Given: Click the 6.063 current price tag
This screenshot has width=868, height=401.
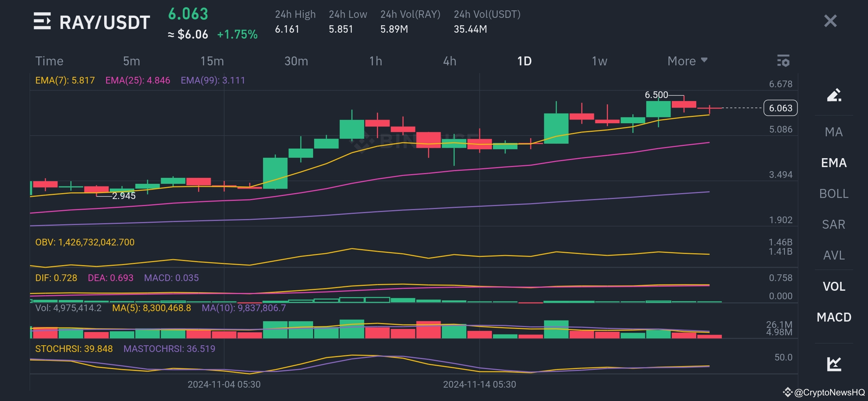Looking at the screenshot, I should point(780,108).
